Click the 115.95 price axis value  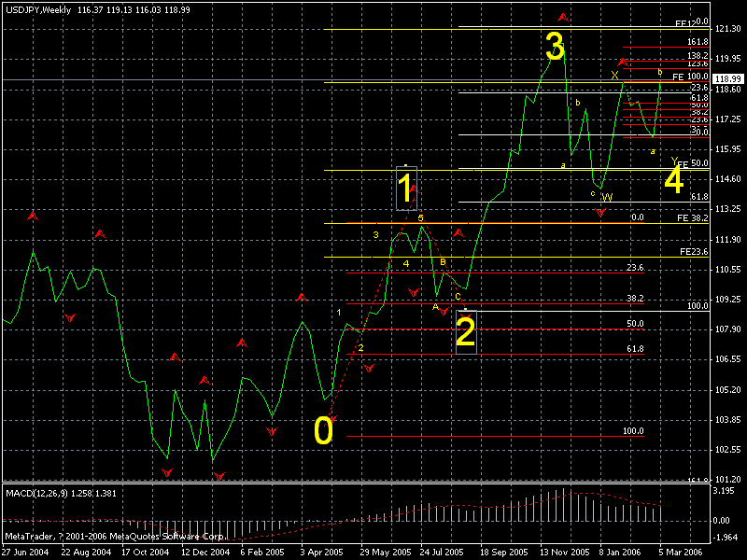[728, 149]
